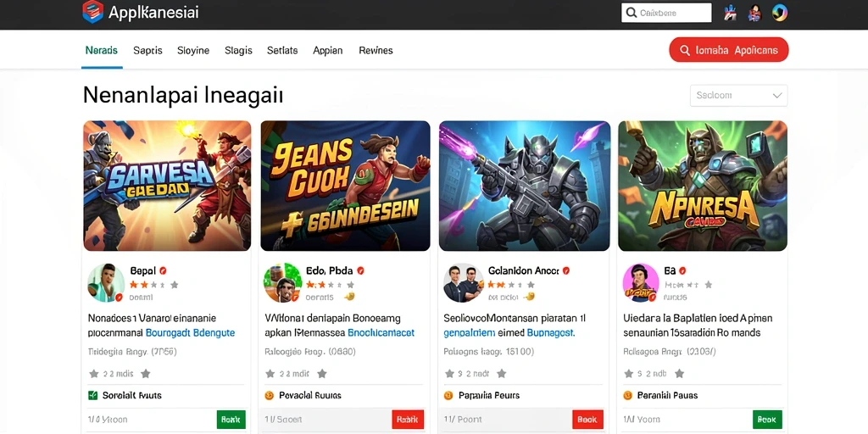Open the Rewines tab
This screenshot has height=434, width=868.
click(x=376, y=50)
